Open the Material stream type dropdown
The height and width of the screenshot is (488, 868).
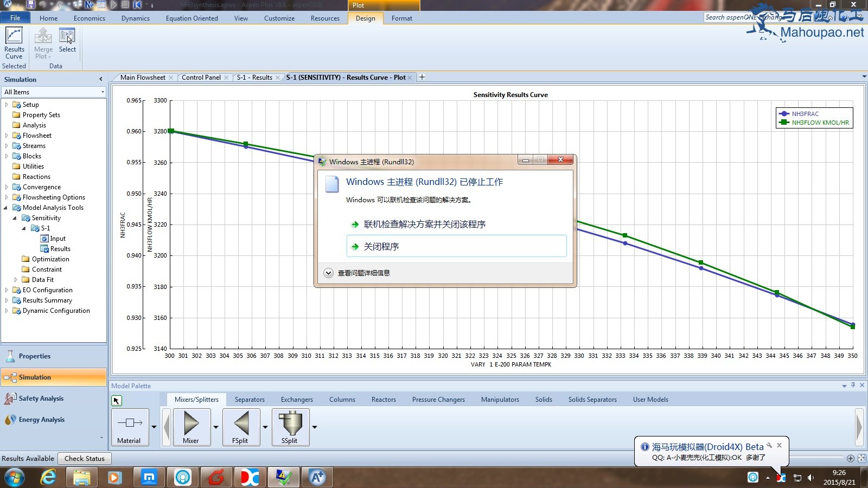coord(154,427)
